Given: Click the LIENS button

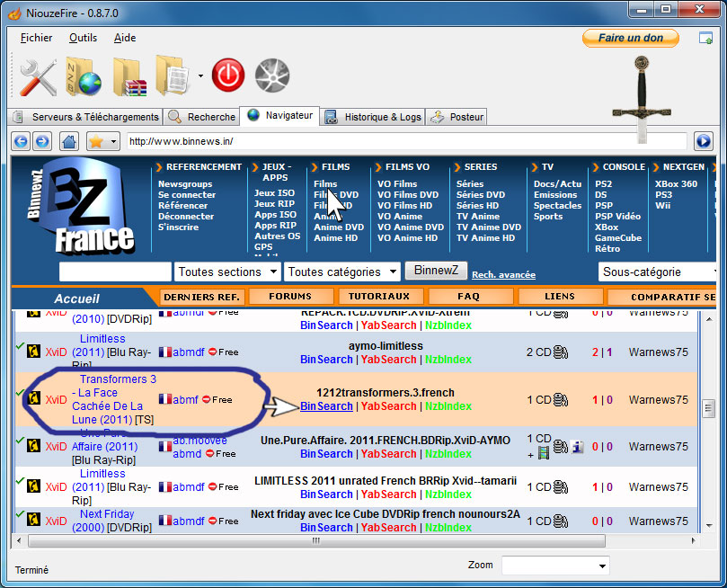Looking at the screenshot, I should (560, 297).
